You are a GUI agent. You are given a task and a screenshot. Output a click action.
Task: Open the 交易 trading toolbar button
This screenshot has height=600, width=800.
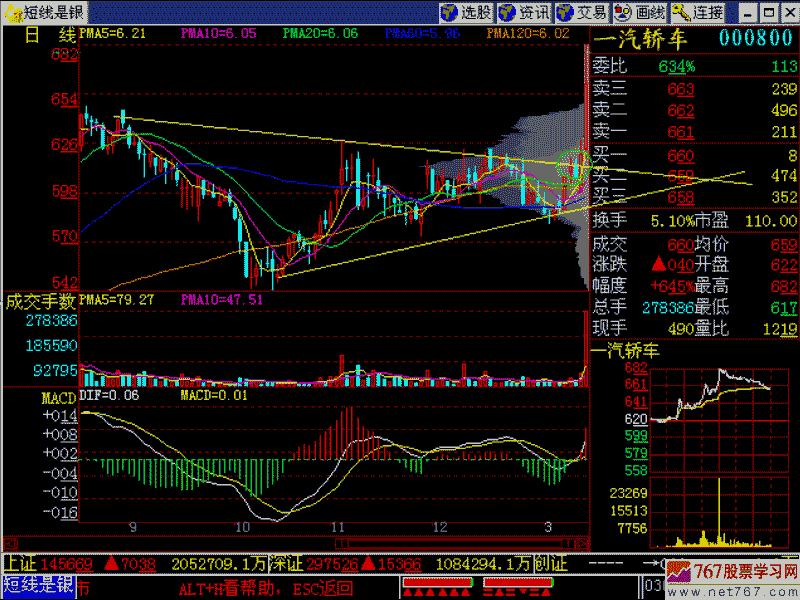tap(582, 12)
